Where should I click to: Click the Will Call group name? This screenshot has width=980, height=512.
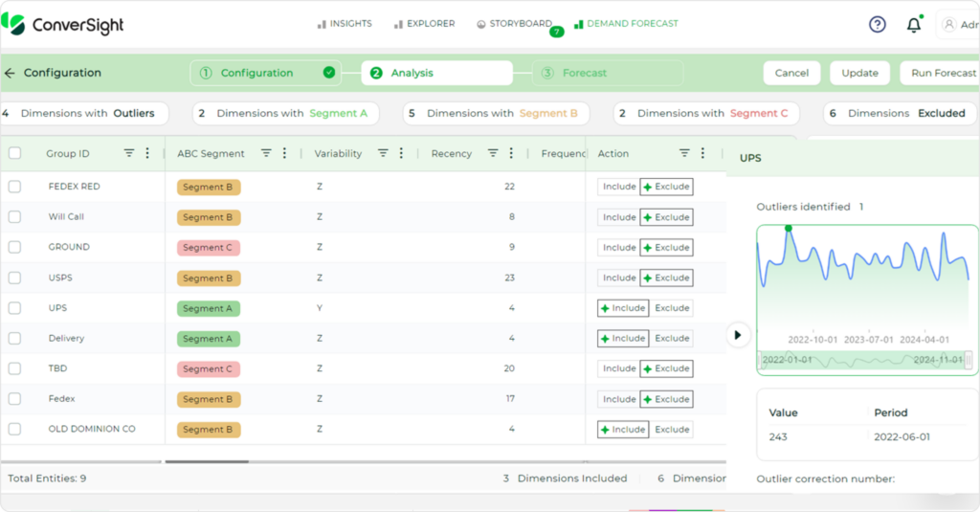click(x=66, y=217)
